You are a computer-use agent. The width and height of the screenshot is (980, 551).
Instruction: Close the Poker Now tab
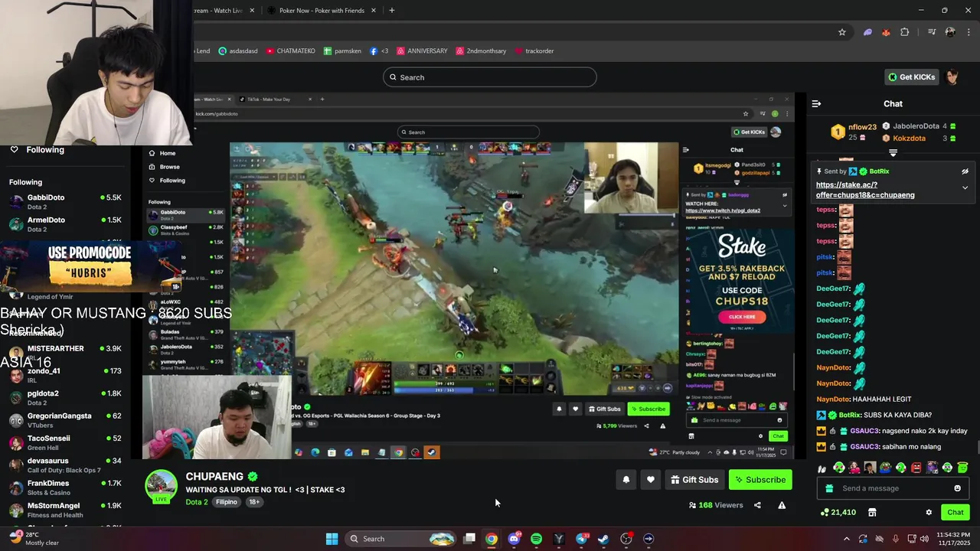click(374, 11)
